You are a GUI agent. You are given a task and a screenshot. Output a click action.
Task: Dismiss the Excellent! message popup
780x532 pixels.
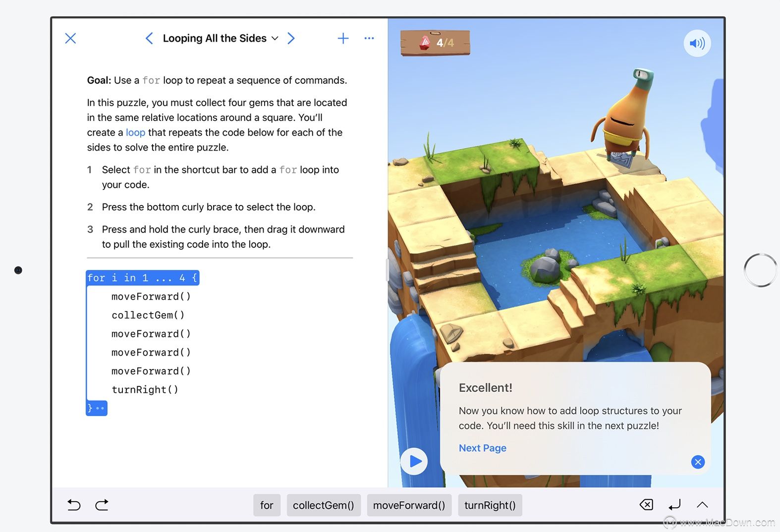click(x=698, y=462)
